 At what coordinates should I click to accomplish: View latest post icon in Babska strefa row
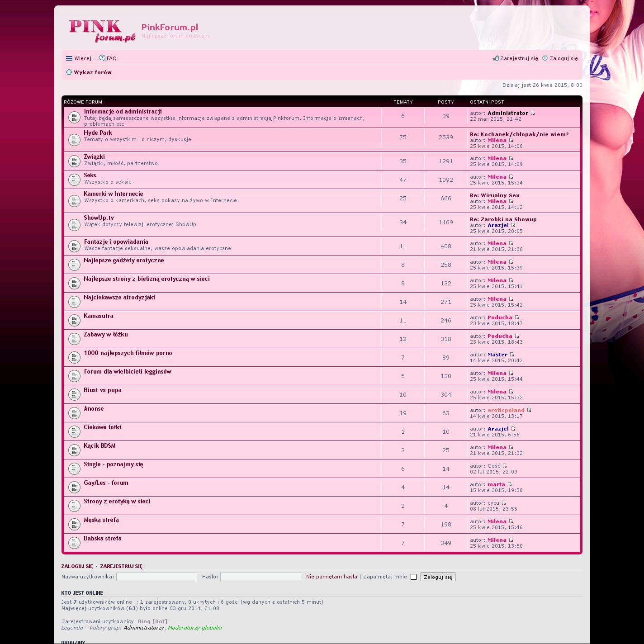click(511, 540)
